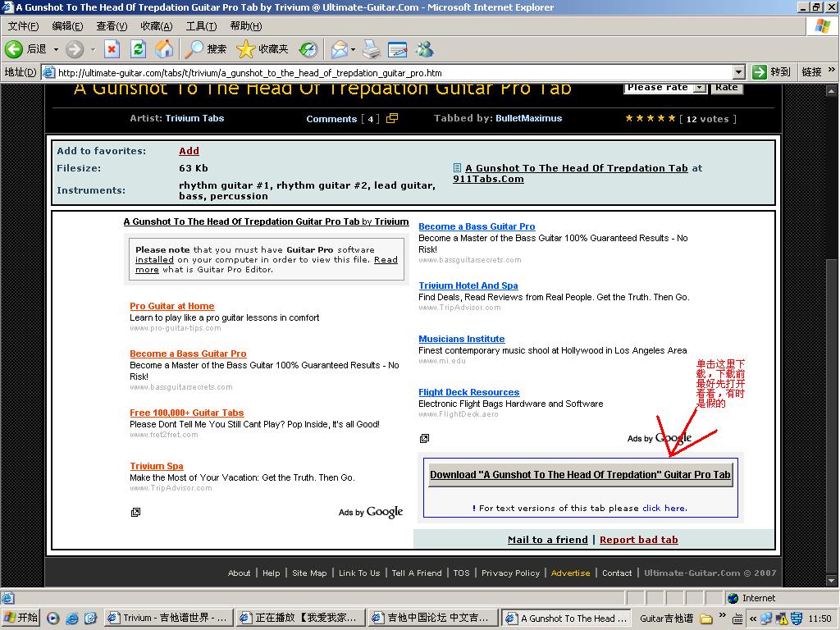Expand the address bar URL dropdown
The height and width of the screenshot is (630, 840).
tap(739, 72)
